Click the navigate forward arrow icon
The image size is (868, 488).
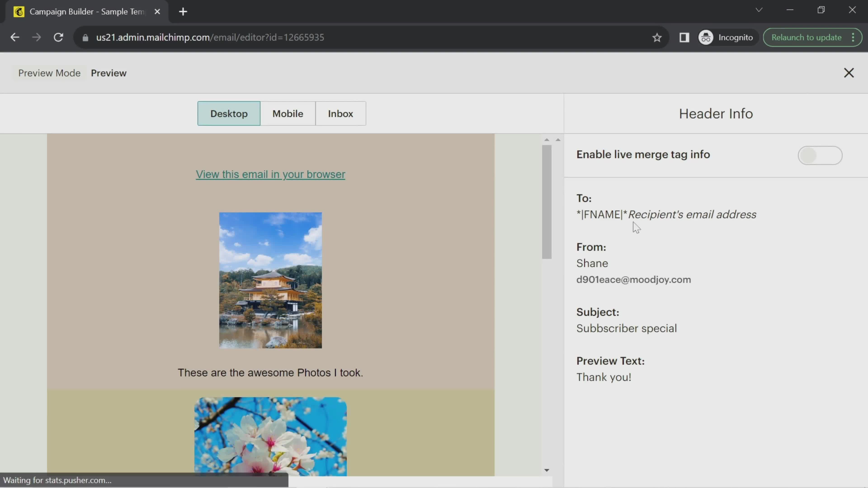click(36, 37)
